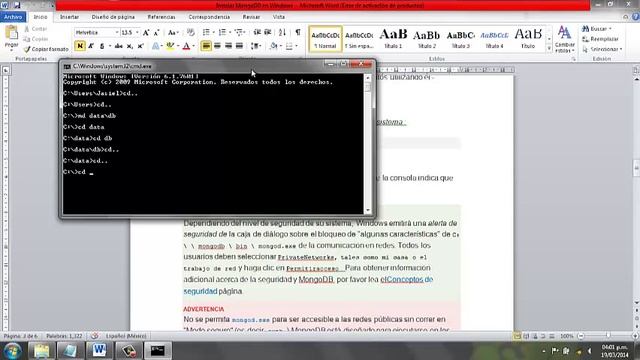
Task: Expand the font color dropdown arrow
Action: click(x=193, y=46)
